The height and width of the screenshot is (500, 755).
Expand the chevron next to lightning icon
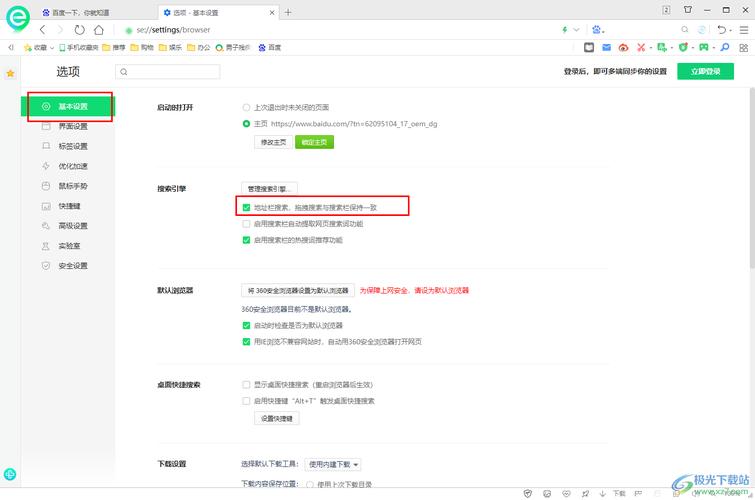click(x=576, y=30)
